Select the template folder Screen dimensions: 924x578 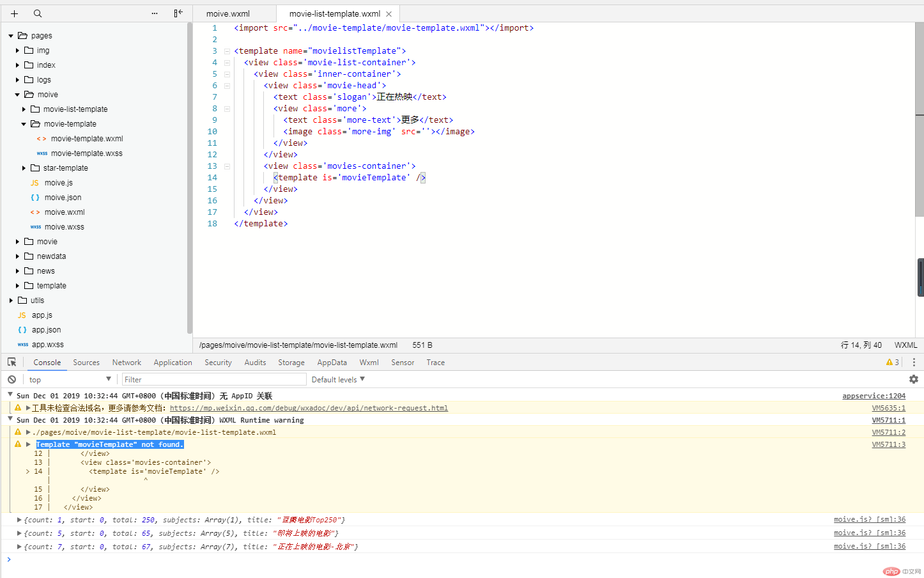click(x=51, y=286)
